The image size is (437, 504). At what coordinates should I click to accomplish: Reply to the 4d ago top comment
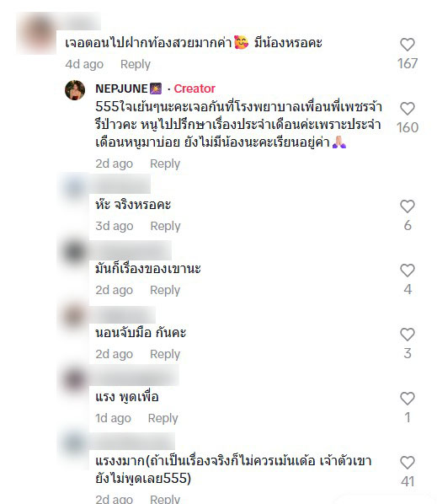tap(136, 64)
